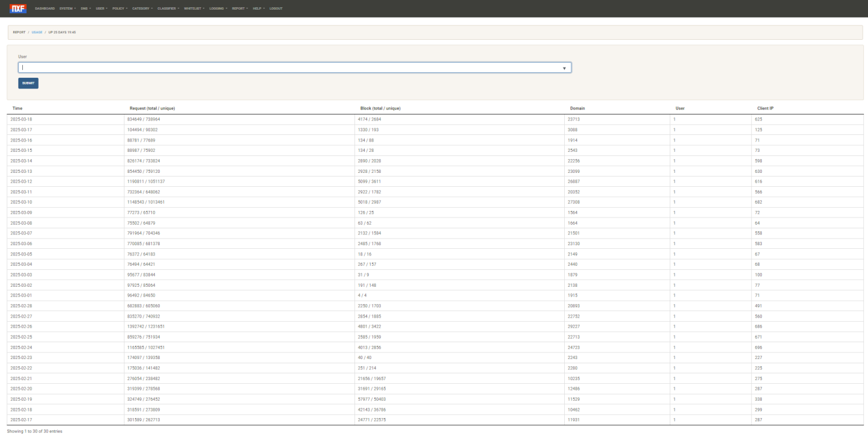Open the User select dropdown arrow
This screenshot has width=868, height=435.
pos(564,68)
